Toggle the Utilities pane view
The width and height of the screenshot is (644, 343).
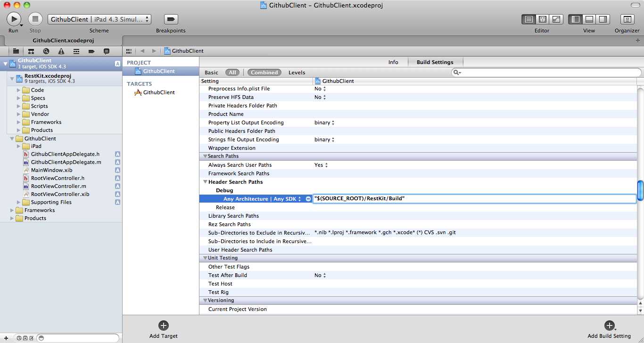[603, 19]
